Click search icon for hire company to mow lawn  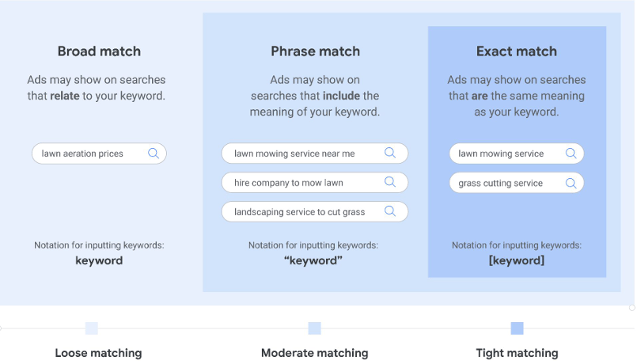389,182
